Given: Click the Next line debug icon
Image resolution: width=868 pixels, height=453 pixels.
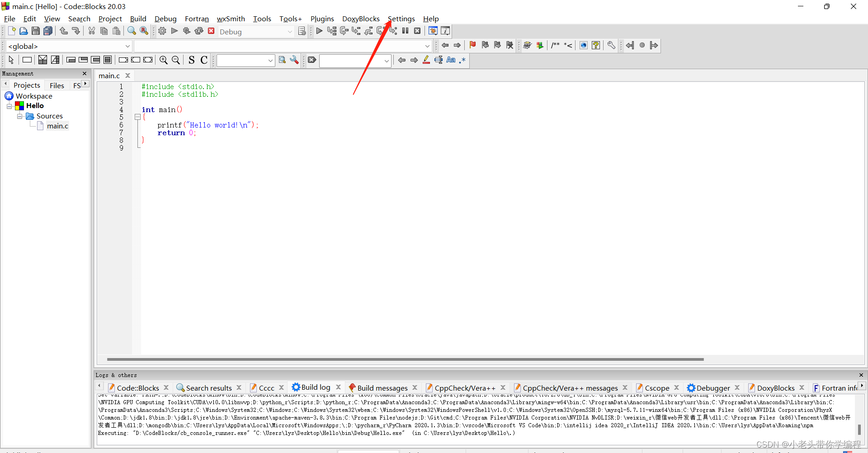Looking at the screenshot, I should click(x=344, y=31).
